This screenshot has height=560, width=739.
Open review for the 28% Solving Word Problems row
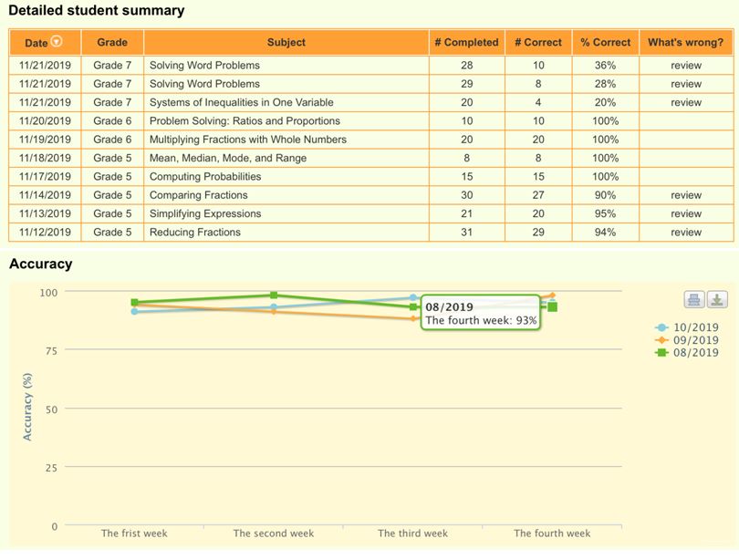pyautogui.click(x=686, y=84)
